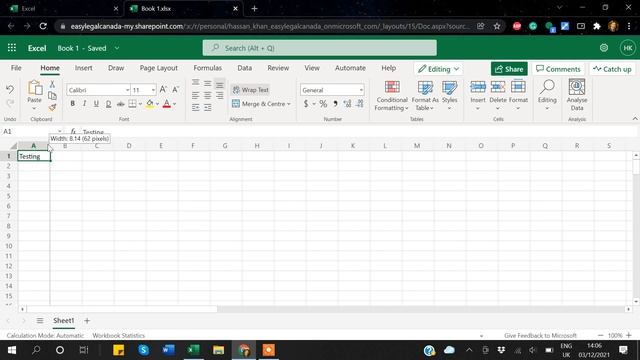Switch to the Insert tab

(x=84, y=68)
